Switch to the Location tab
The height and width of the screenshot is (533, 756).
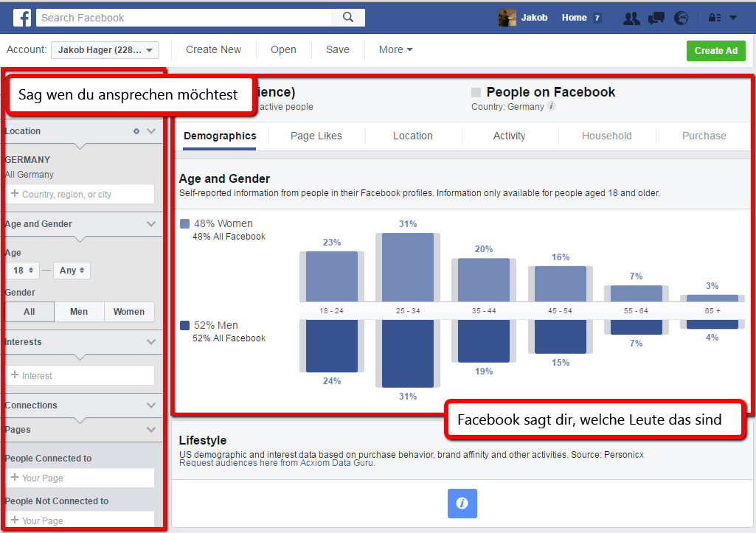pyautogui.click(x=413, y=136)
